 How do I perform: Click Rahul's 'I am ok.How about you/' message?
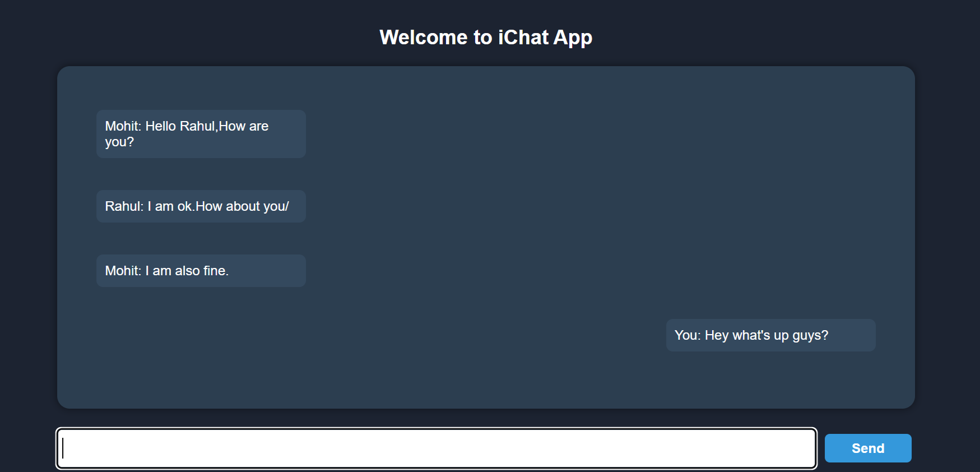tap(201, 206)
